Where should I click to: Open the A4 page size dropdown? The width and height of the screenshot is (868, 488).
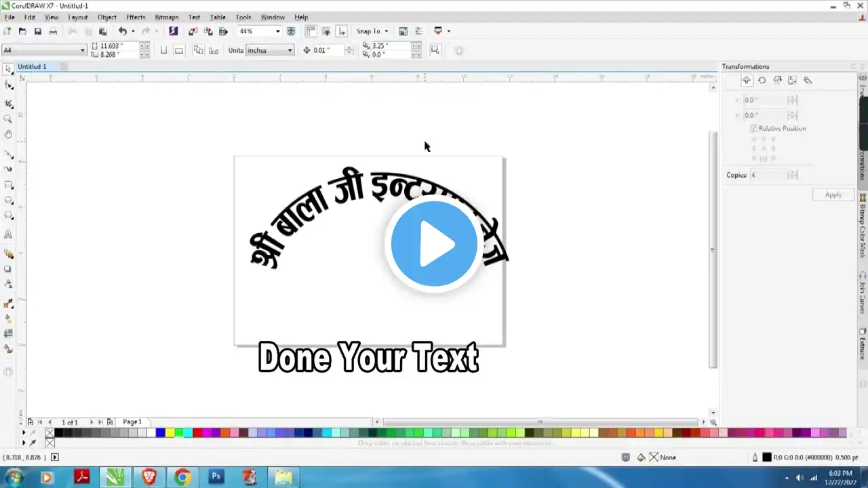pos(83,50)
